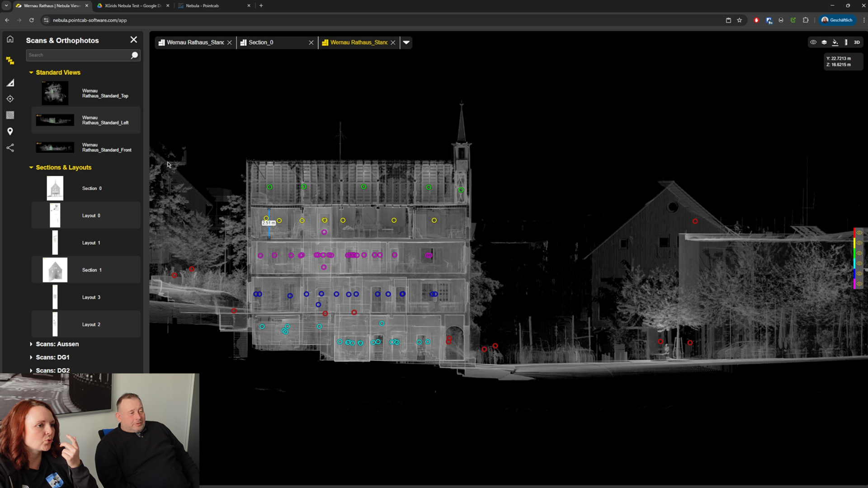This screenshot has width=868, height=488.
Task: Click the paint bucket colorize tool
Action: 835,42
